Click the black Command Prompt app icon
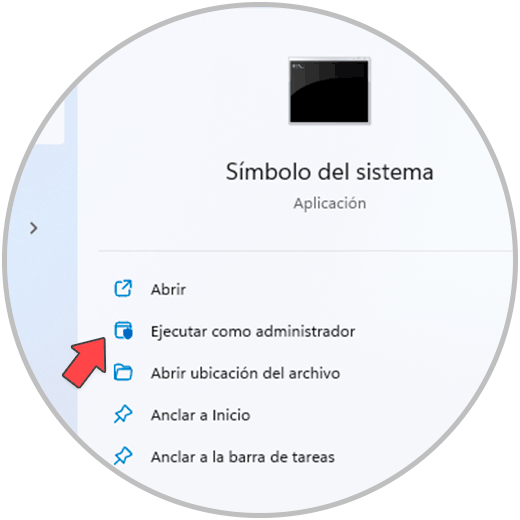 tap(329, 91)
